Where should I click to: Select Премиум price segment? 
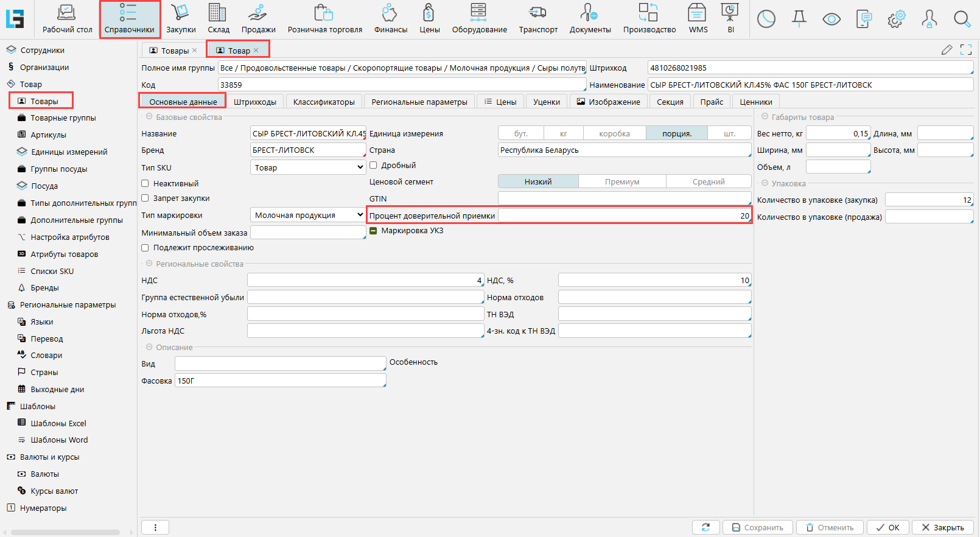622,181
